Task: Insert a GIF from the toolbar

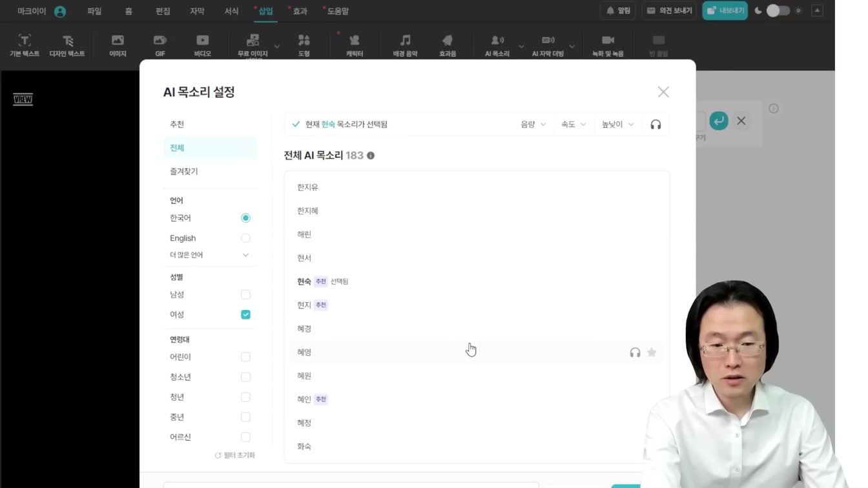Action: (x=160, y=45)
